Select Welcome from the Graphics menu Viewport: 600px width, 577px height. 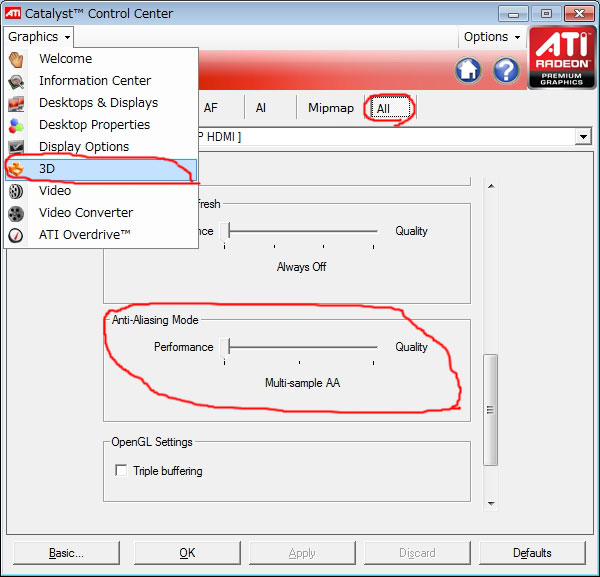pyautogui.click(x=101, y=59)
